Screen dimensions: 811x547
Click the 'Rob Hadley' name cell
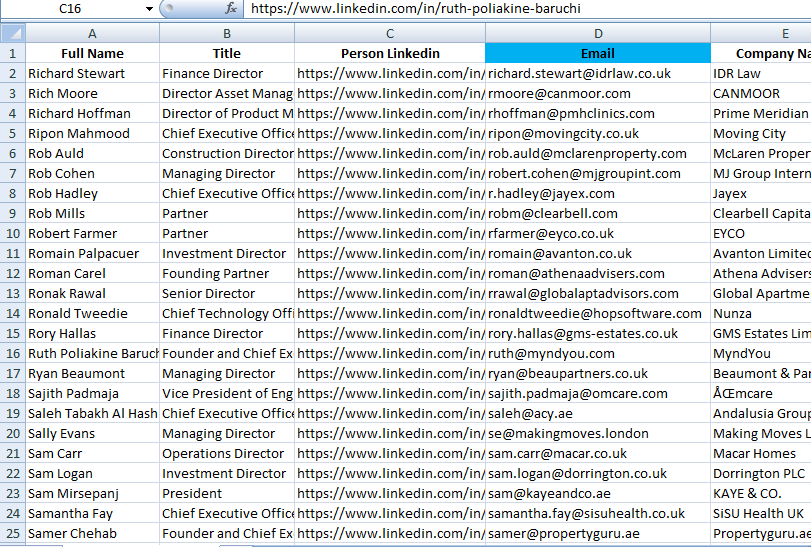[x=93, y=193]
